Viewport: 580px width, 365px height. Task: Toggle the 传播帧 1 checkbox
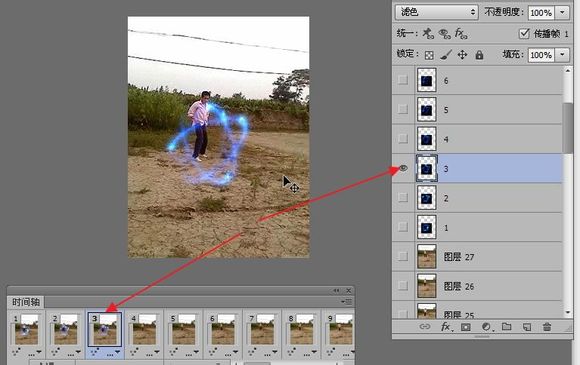[524, 34]
